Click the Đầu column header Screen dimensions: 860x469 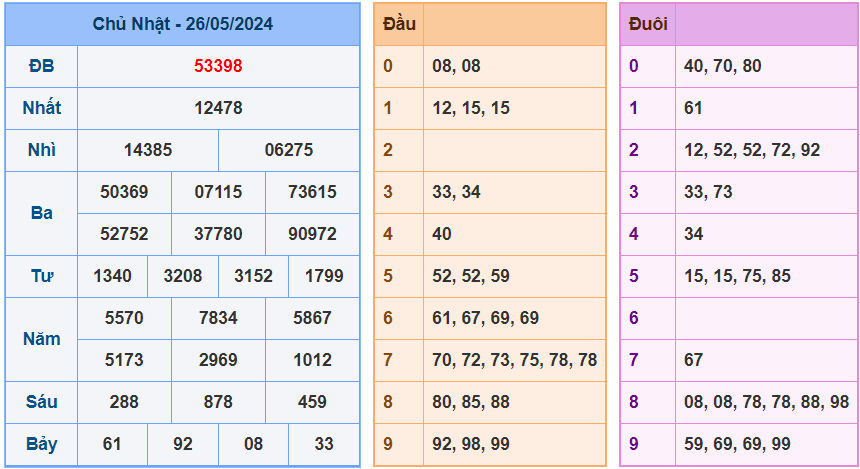point(399,24)
